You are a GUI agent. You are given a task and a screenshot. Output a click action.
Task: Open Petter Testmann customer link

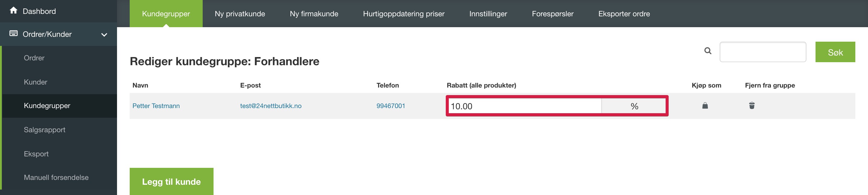click(156, 106)
